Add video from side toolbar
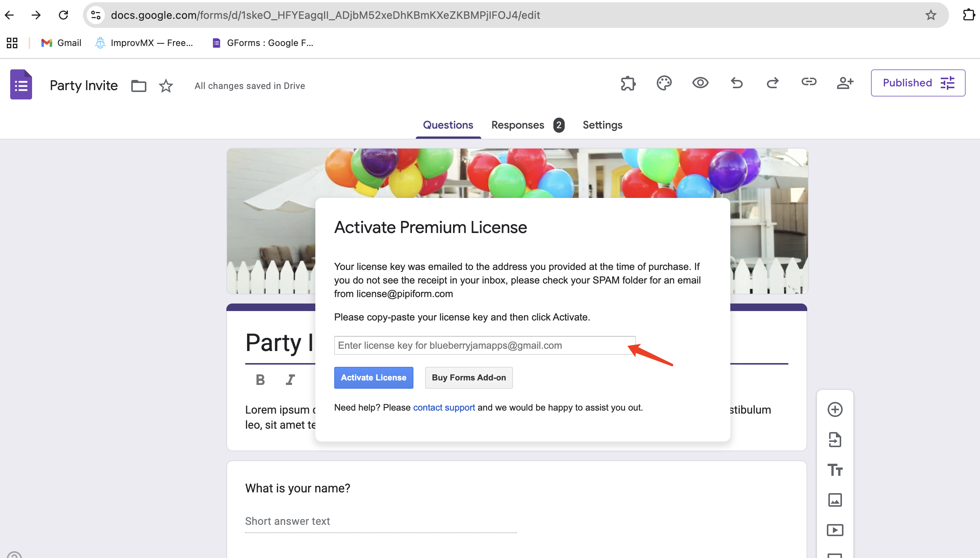 [x=835, y=530]
